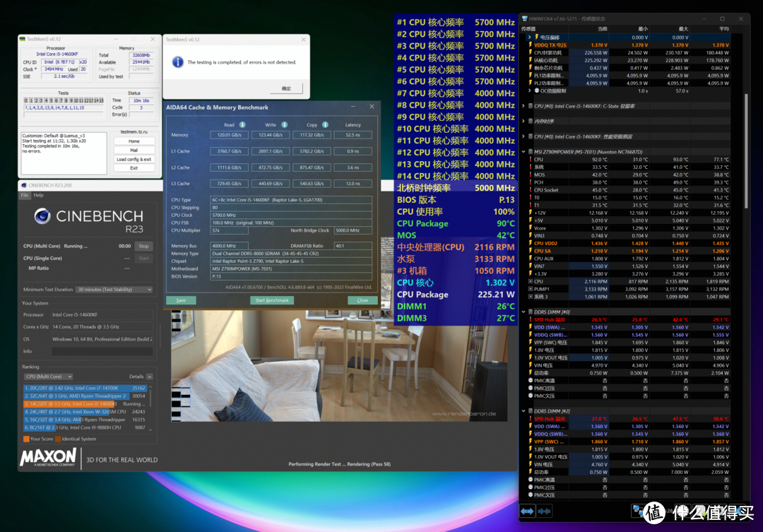Collapse the DDR5 DIMM [#2] group
This screenshot has height=532, width=763.
[x=524, y=410]
